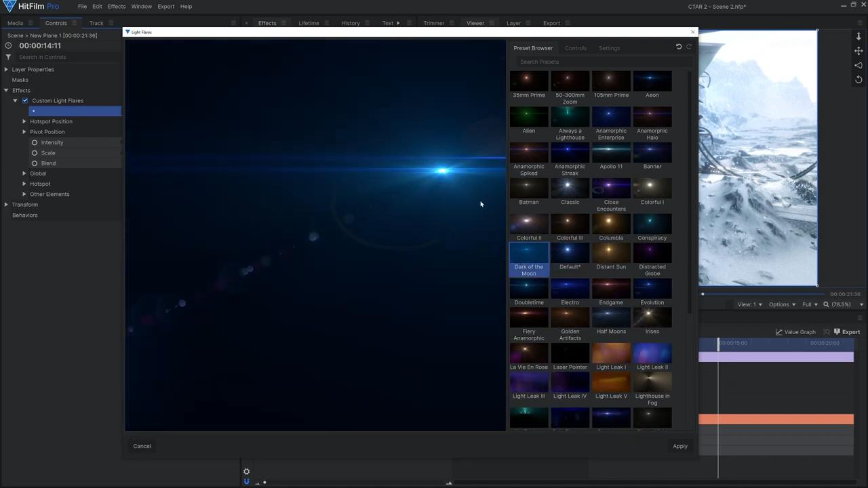Open the Full quality dropdown
The image size is (868, 488).
(810, 304)
